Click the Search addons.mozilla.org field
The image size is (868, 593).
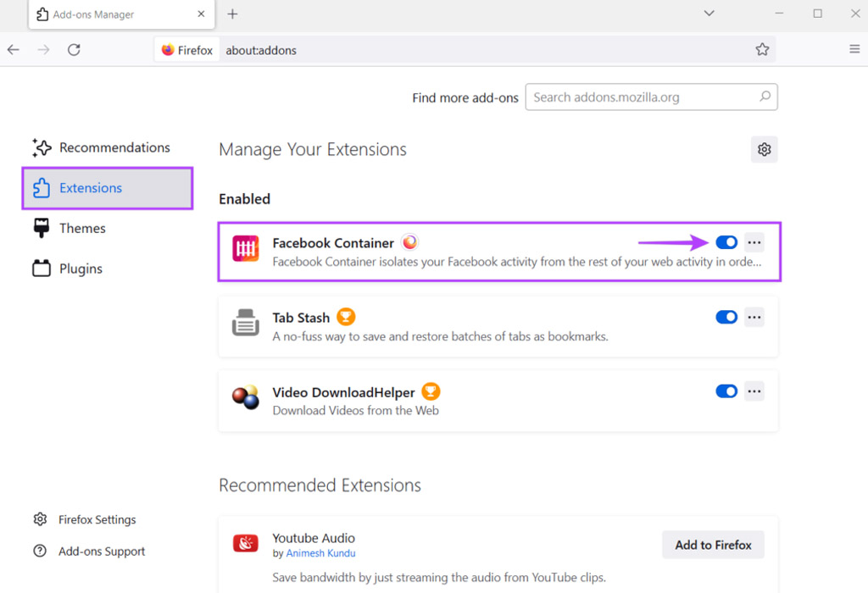click(x=644, y=97)
